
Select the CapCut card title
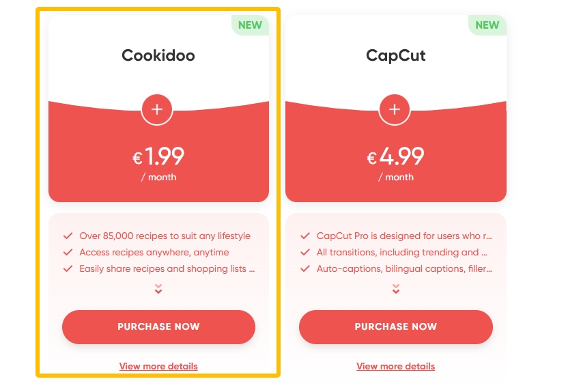click(395, 55)
